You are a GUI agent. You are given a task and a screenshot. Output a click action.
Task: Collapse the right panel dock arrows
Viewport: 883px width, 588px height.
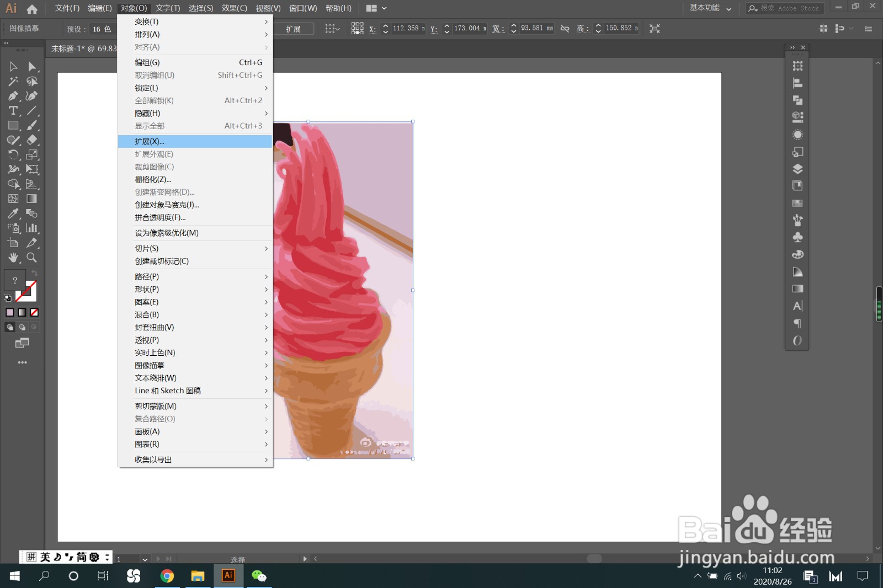click(x=792, y=47)
